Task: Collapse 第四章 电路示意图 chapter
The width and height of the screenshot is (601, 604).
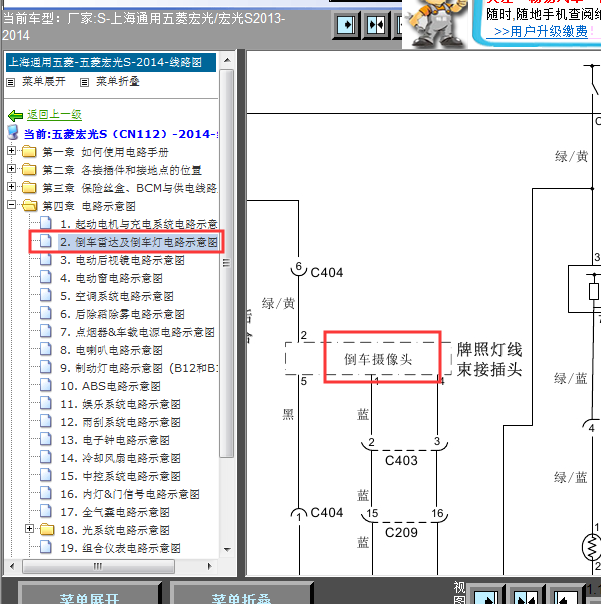Action: click(x=11, y=205)
